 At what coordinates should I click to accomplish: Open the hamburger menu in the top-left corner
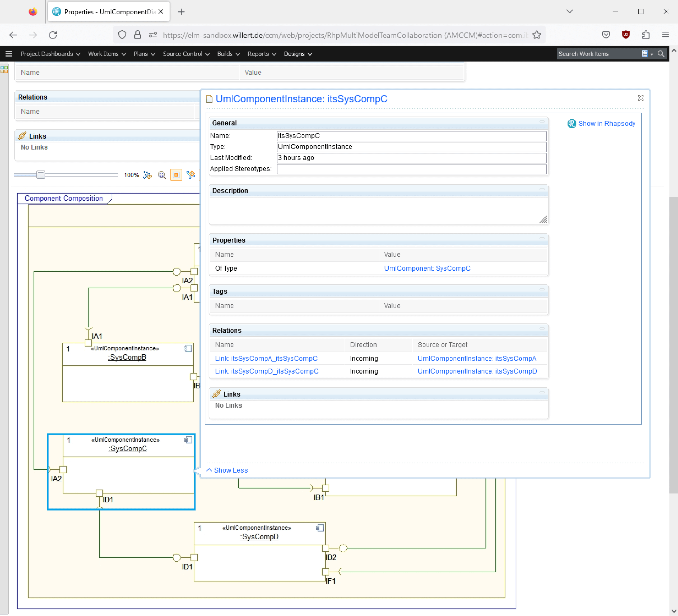click(9, 54)
